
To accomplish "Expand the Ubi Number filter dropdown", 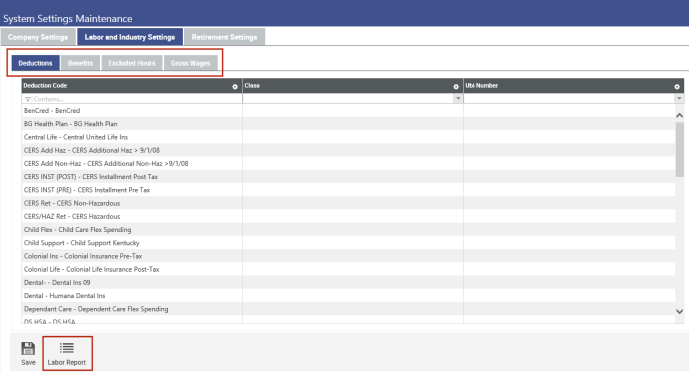I will [679, 98].
